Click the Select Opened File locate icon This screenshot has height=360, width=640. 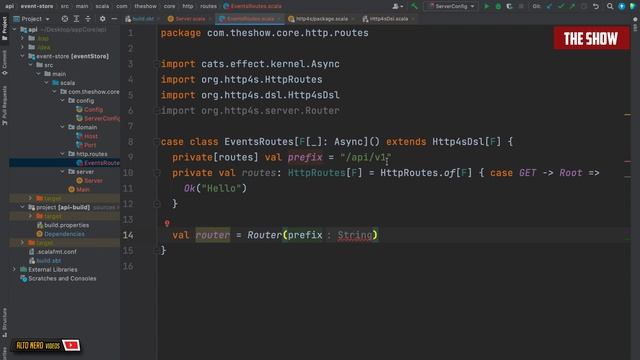coord(64,19)
